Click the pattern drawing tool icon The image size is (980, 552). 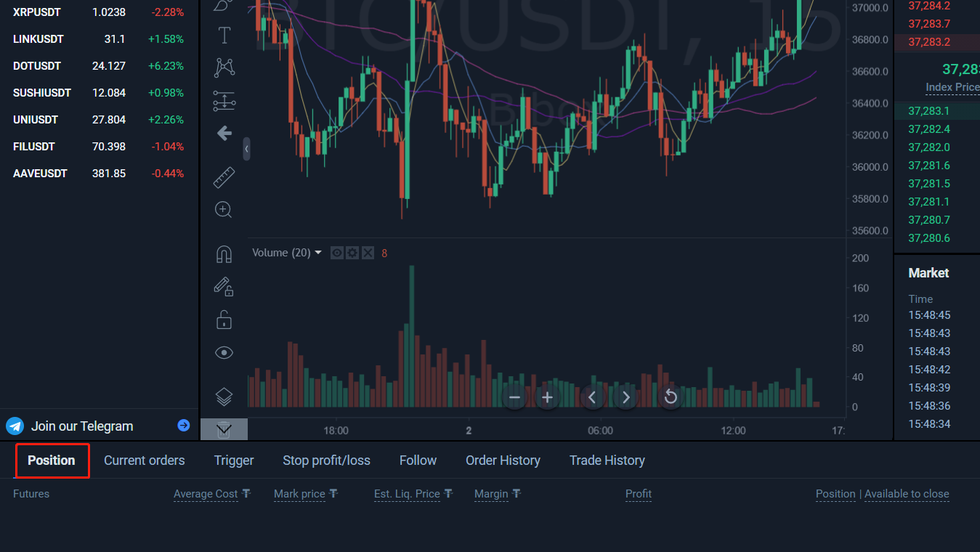point(224,68)
